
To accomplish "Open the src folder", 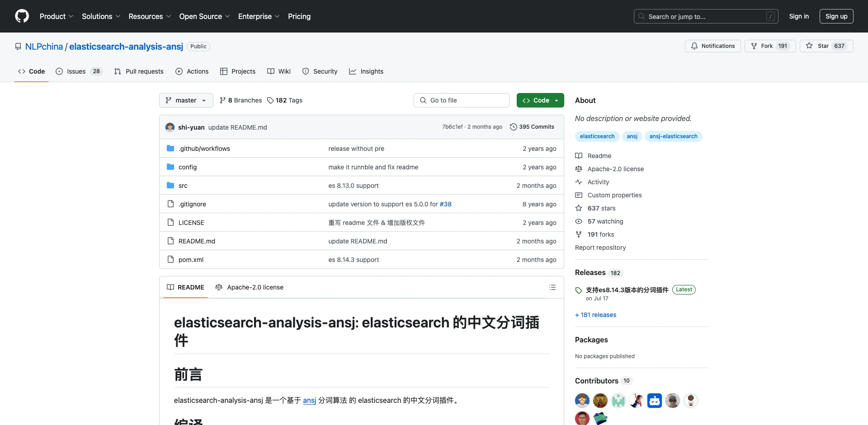I will point(183,186).
